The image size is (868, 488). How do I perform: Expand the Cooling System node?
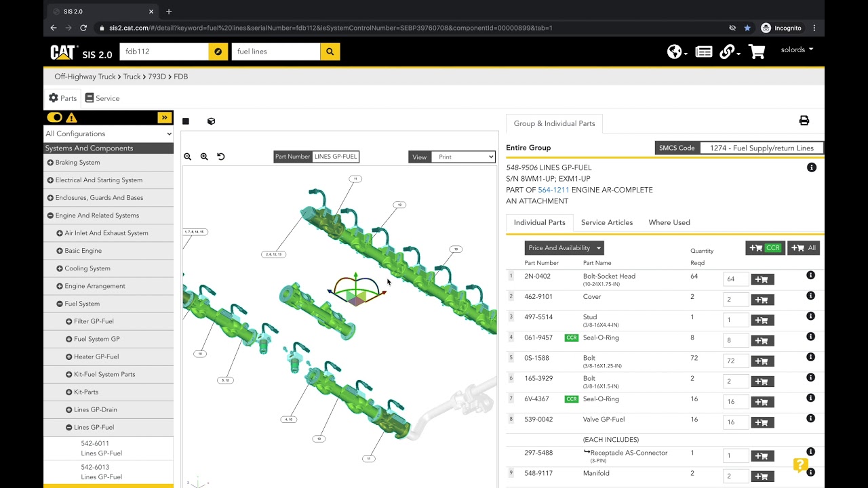pos(60,268)
